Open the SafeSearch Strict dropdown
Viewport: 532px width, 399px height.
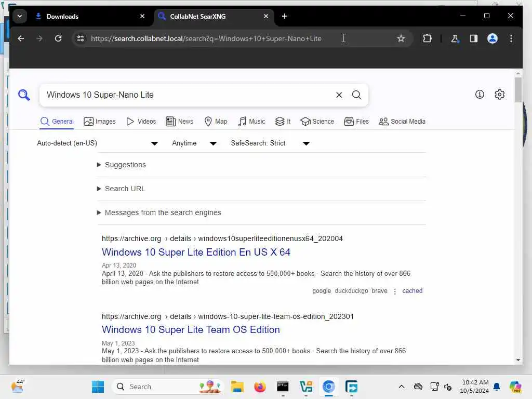tap(270, 143)
